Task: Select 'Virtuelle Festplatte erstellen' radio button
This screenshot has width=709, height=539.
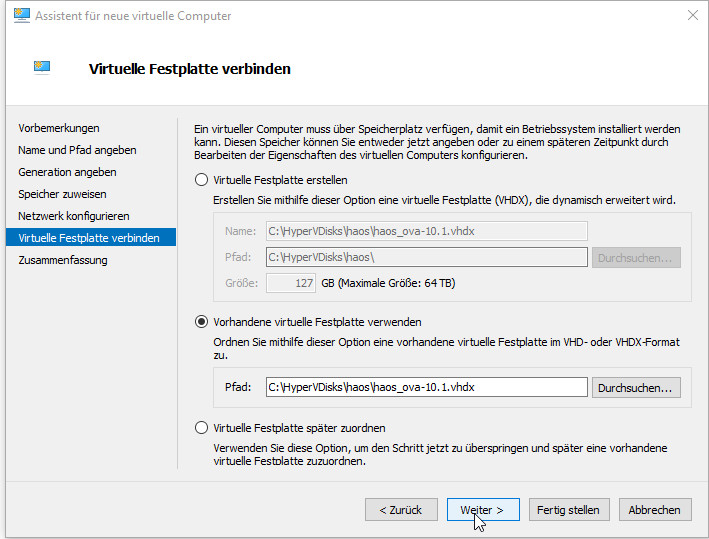Action: [x=202, y=180]
